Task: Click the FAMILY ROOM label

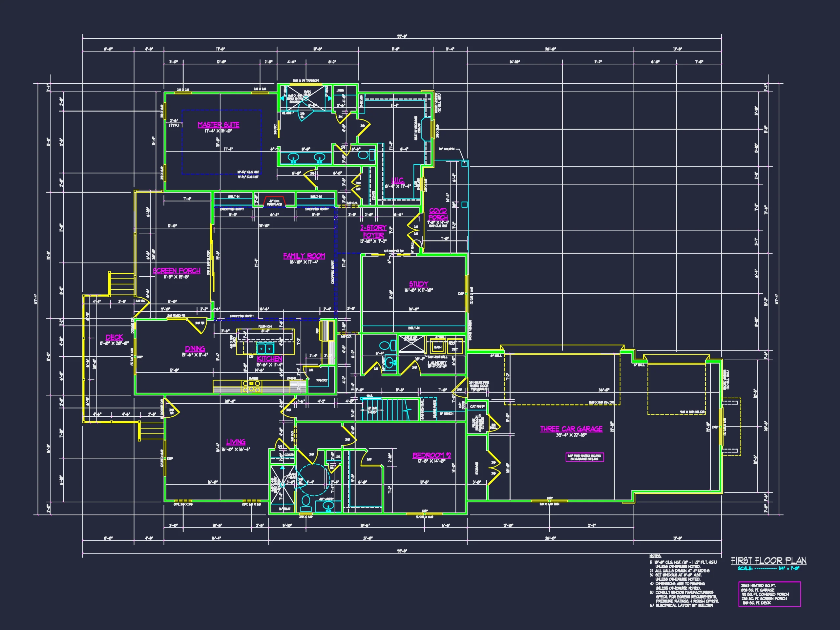Action: (304, 256)
